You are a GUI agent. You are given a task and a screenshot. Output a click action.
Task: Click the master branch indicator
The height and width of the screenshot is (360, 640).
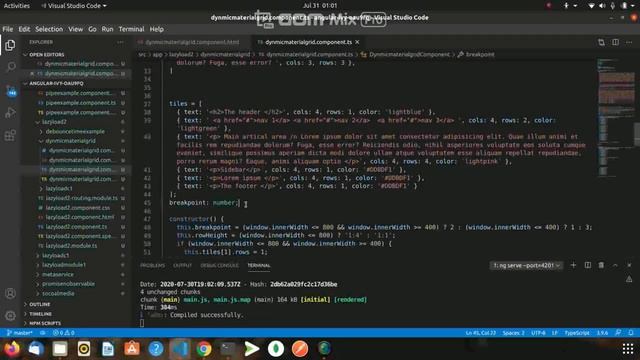click(x=20, y=333)
